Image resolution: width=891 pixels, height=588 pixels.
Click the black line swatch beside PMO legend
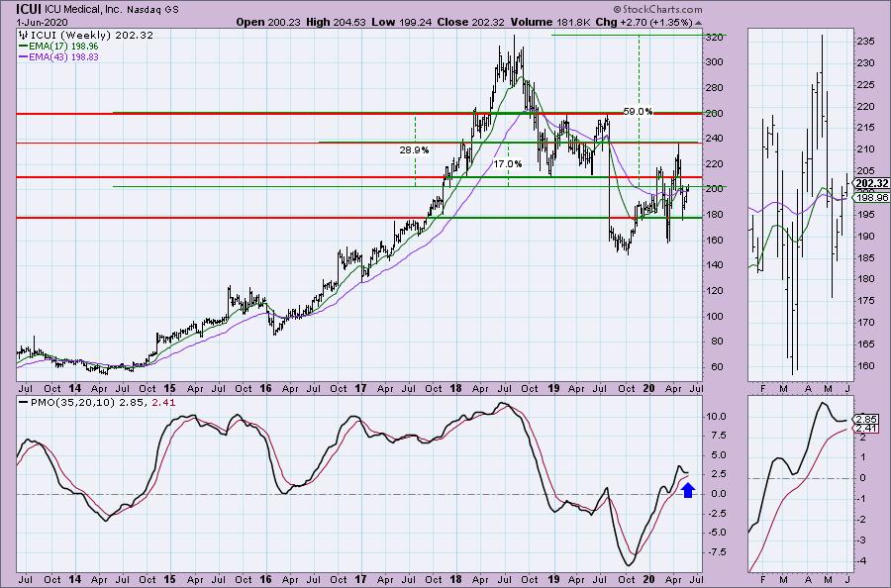pos(24,403)
